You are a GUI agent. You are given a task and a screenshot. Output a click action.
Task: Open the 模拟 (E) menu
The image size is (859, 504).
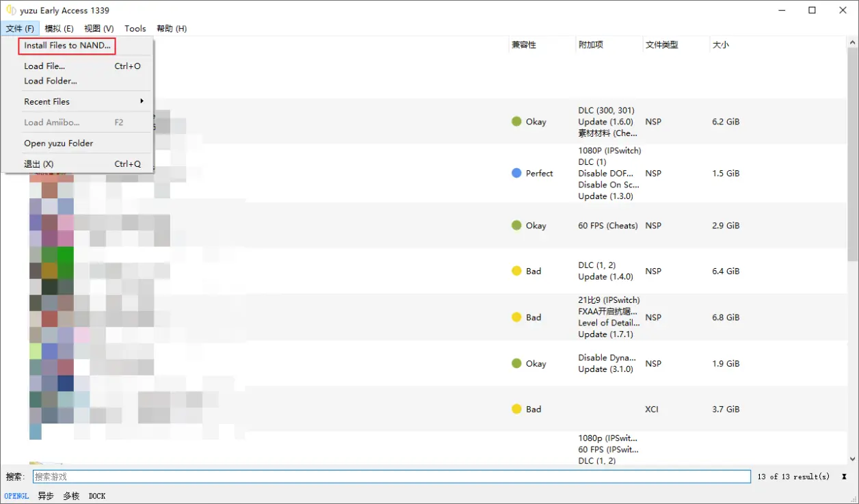tap(59, 28)
